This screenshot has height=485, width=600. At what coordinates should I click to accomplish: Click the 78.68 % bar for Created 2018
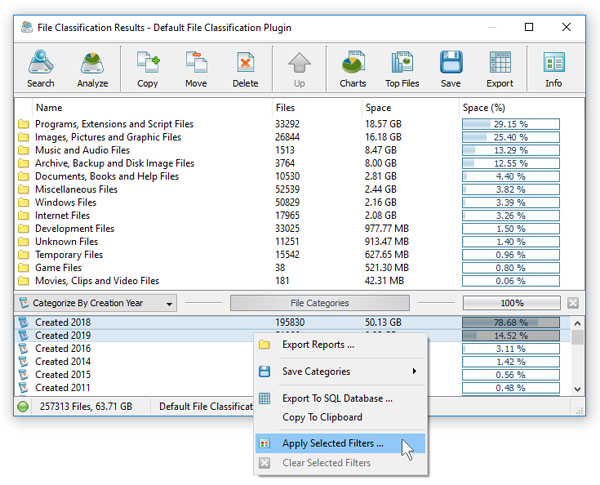coord(511,322)
